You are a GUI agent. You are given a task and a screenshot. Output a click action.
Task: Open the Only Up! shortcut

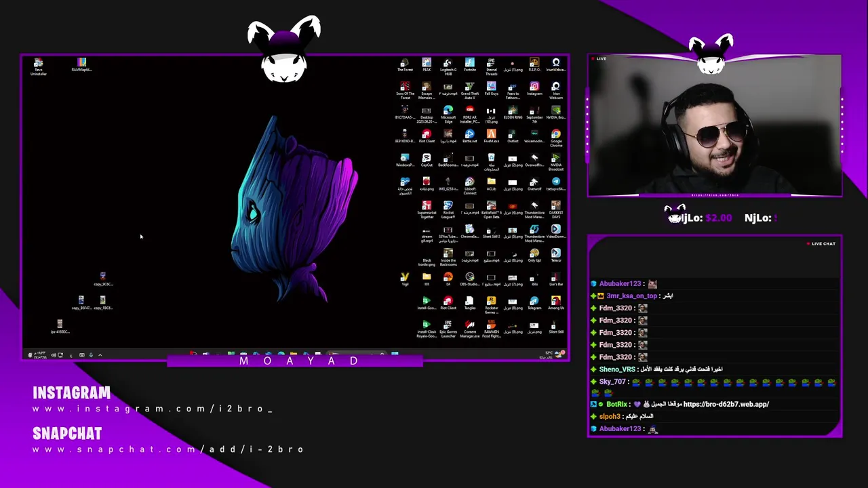(x=534, y=256)
